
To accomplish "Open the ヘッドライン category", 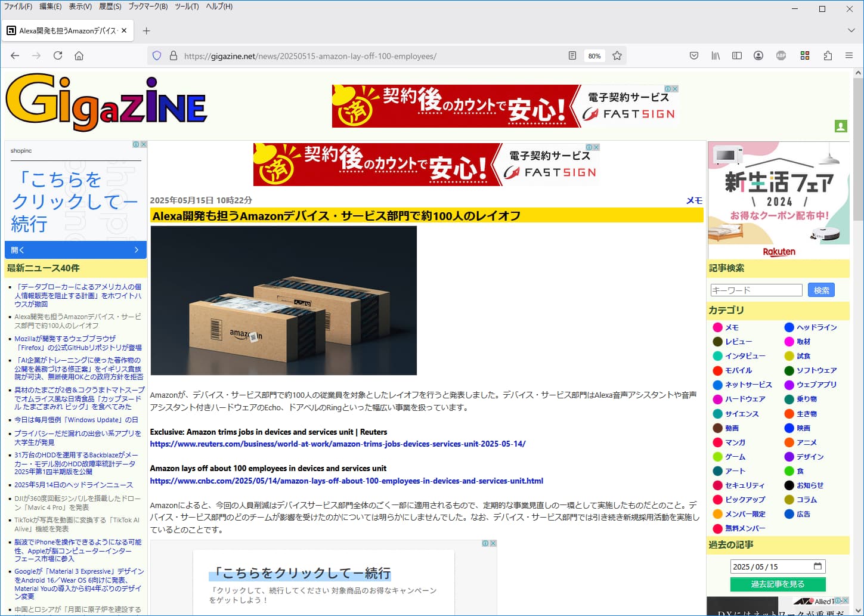I will pyautogui.click(x=816, y=327).
